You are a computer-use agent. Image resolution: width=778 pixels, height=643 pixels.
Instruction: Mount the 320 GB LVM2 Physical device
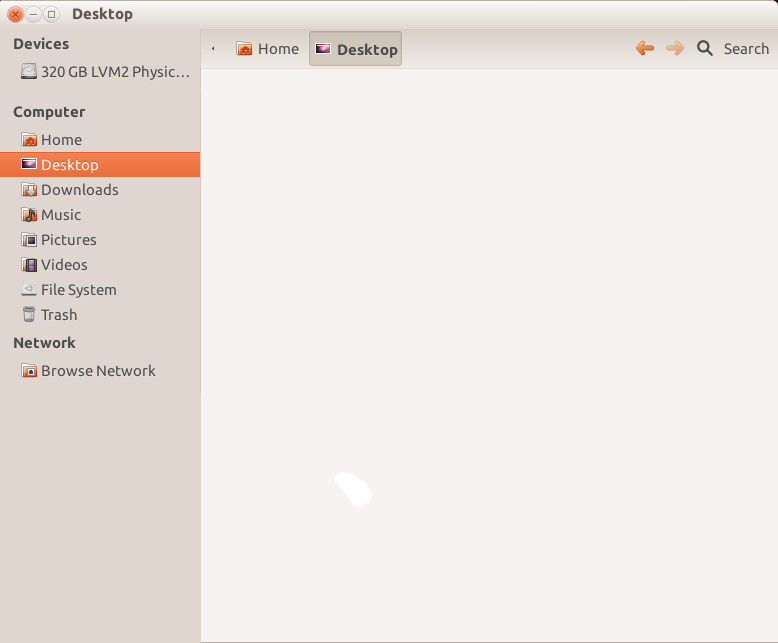(105, 72)
